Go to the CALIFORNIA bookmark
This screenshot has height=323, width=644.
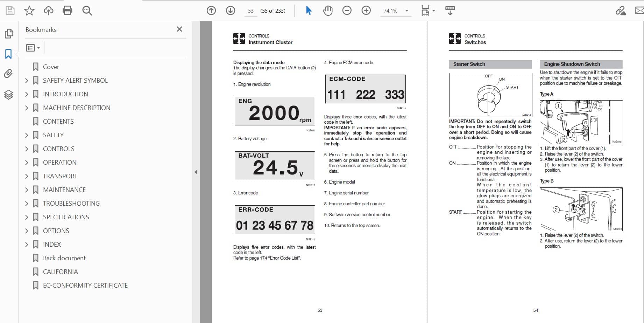60,272
